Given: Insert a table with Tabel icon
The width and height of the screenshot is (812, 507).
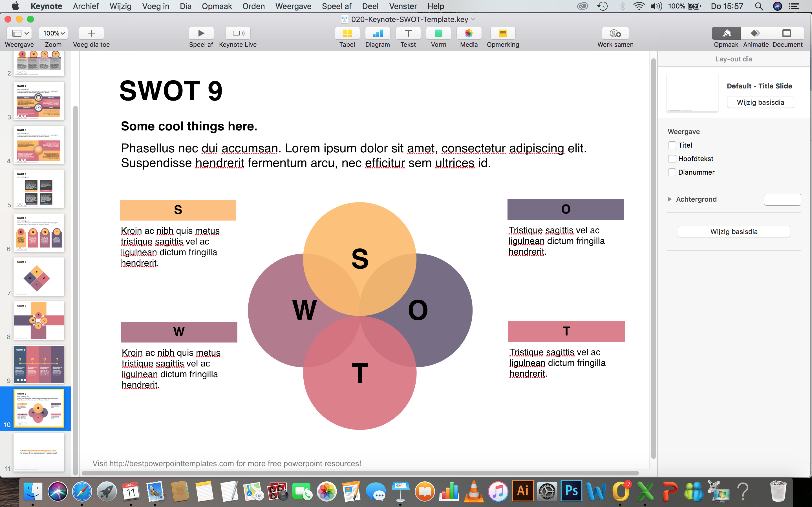Looking at the screenshot, I should click(347, 33).
